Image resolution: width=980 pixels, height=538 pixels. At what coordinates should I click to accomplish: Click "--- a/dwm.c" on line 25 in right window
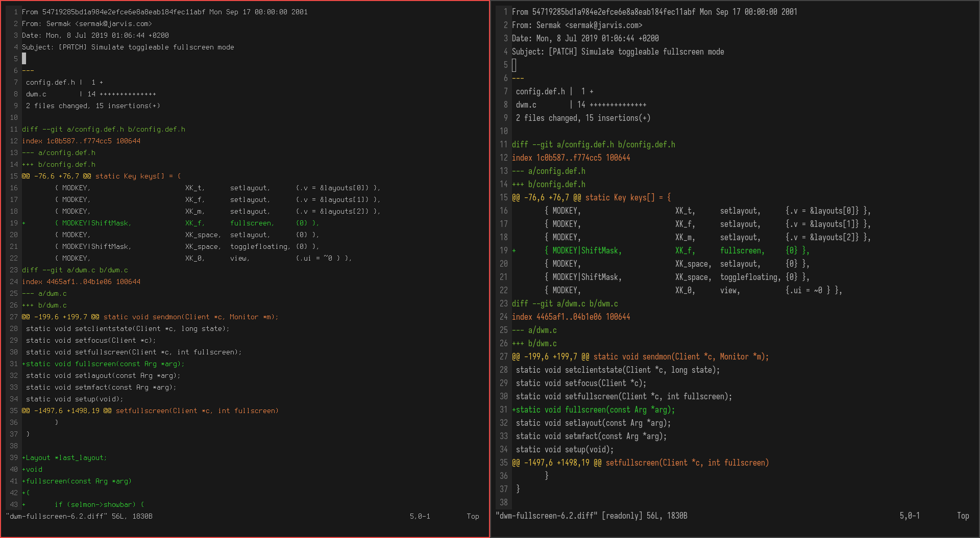534,330
